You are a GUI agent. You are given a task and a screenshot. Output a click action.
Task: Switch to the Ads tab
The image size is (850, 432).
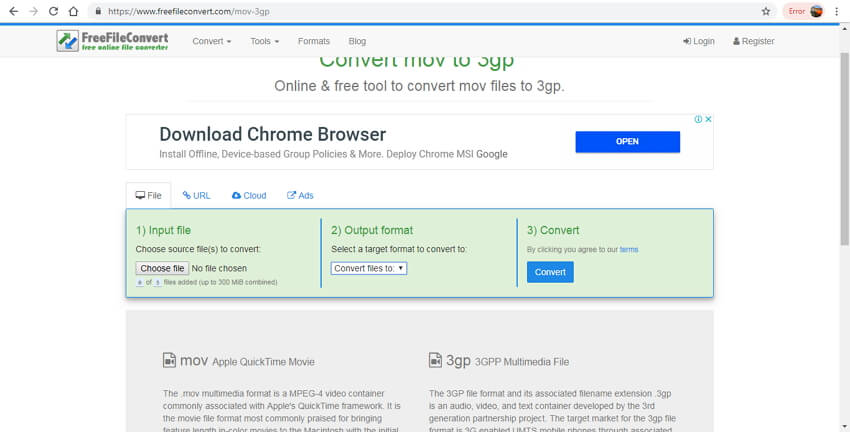point(300,196)
